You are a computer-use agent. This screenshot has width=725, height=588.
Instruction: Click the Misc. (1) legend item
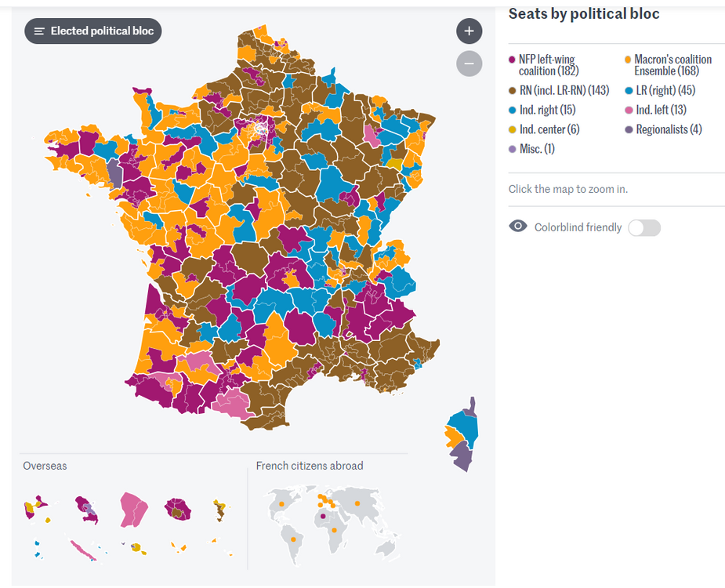click(x=536, y=149)
